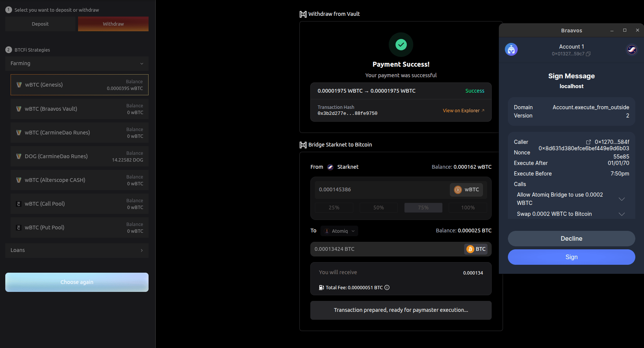Open View on Explorer link
This screenshot has width=644, height=348.
coord(463,111)
